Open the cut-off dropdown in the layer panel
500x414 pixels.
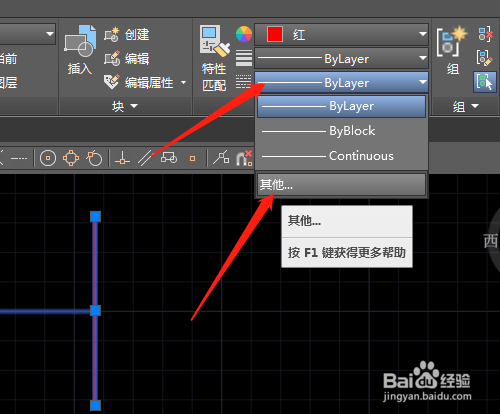pos(28,34)
